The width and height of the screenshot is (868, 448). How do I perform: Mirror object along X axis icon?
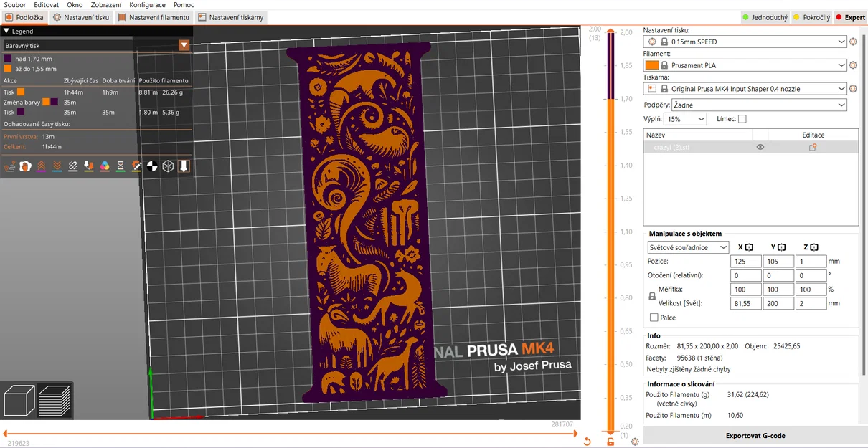coord(749,247)
